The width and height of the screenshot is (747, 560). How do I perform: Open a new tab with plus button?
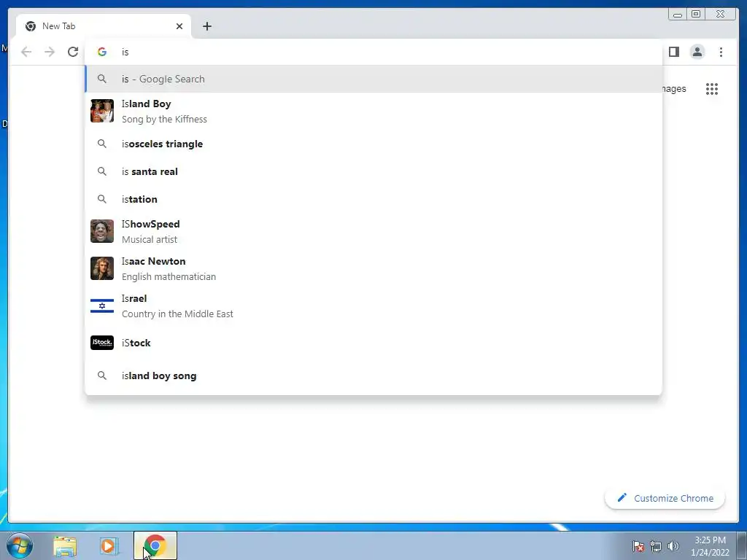pos(206,26)
